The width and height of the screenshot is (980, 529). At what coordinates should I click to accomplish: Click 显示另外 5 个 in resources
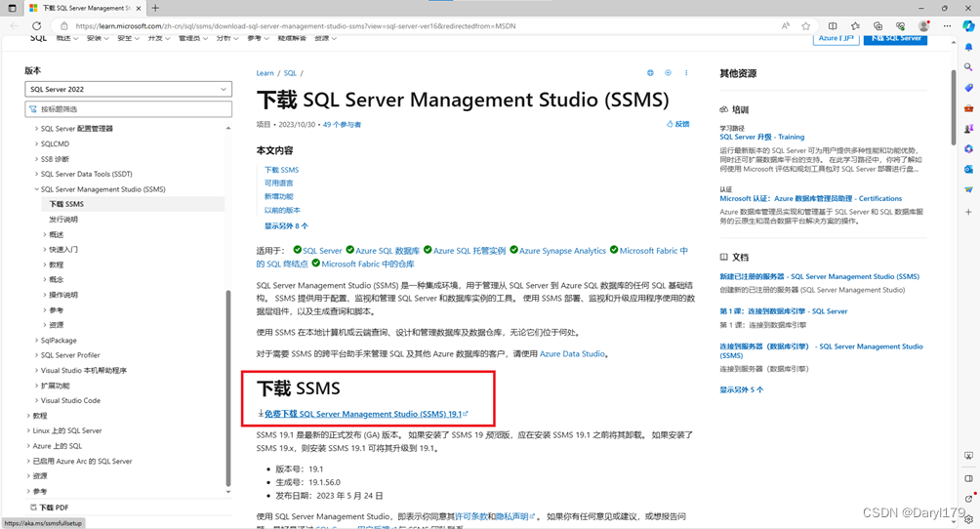(x=741, y=389)
